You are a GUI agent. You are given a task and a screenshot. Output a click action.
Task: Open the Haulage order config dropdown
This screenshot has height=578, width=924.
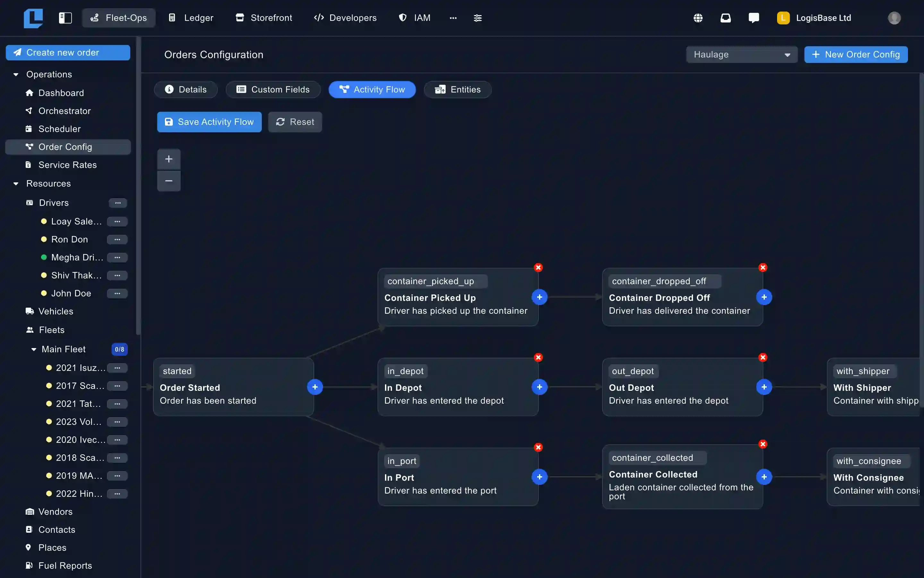click(x=741, y=55)
